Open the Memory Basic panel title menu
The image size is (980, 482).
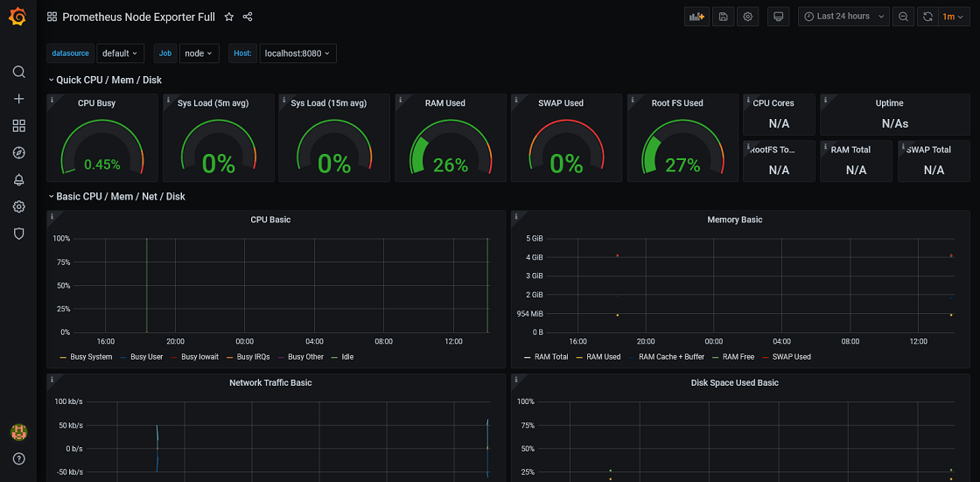(734, 220)
